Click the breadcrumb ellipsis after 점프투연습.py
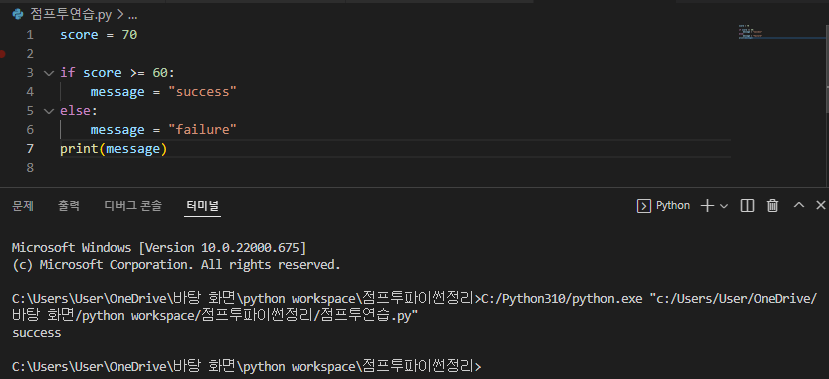Image resolution: width=829 pixels, height=379 pixels. coord(132,15)
